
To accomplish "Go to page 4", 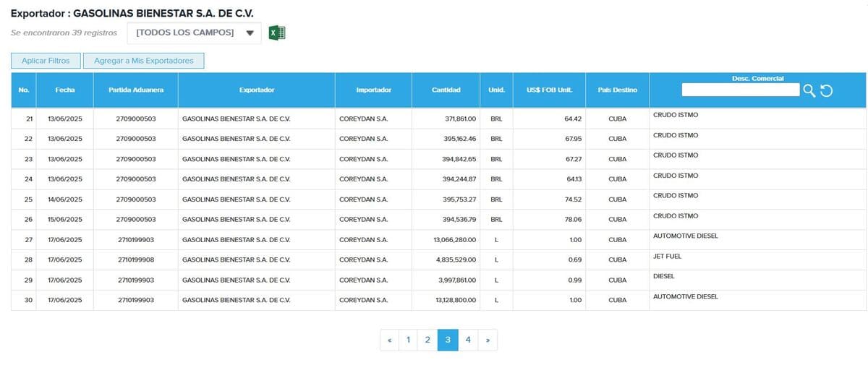I will pyautogui.click(x=468, y=340).
